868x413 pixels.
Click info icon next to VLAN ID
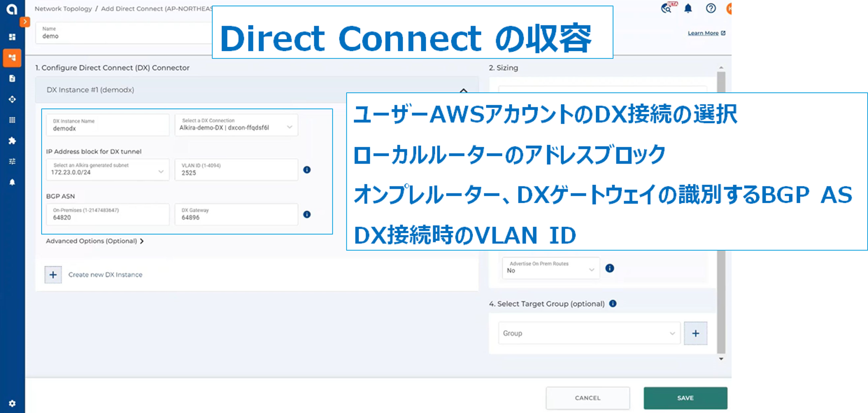coord(307,170)
